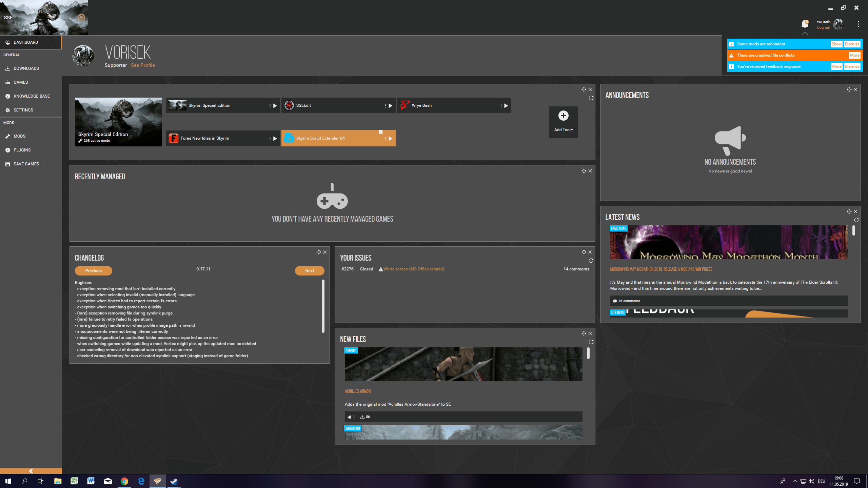Open the top-right global three-dot menu
Screen dimensions: 868x488
click(x=858, y=24)
